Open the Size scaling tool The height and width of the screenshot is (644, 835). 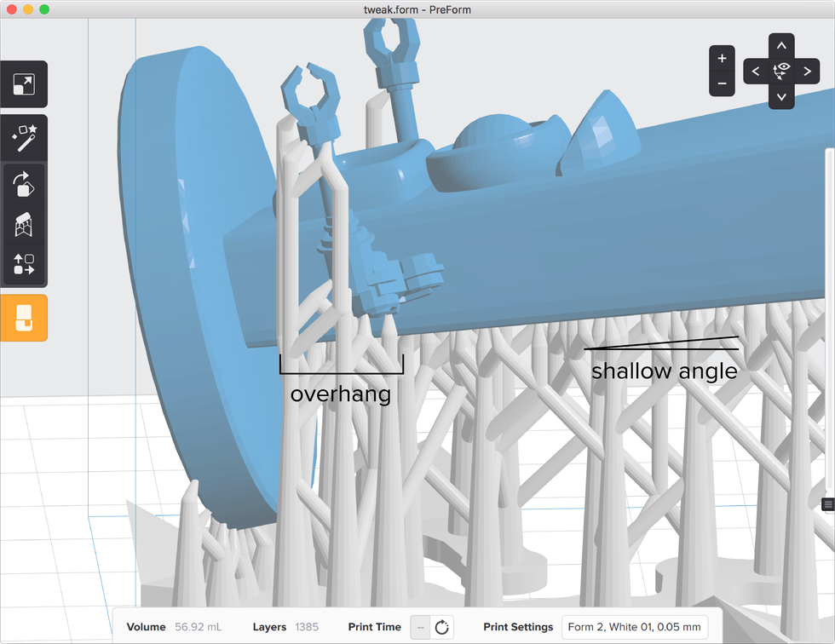tap(23, 84)
